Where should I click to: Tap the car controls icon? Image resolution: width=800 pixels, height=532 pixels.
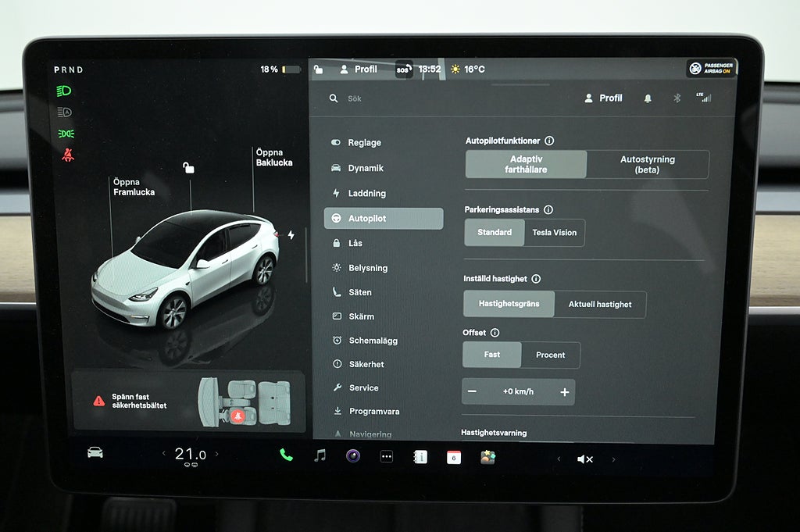[x=95, y=452]
